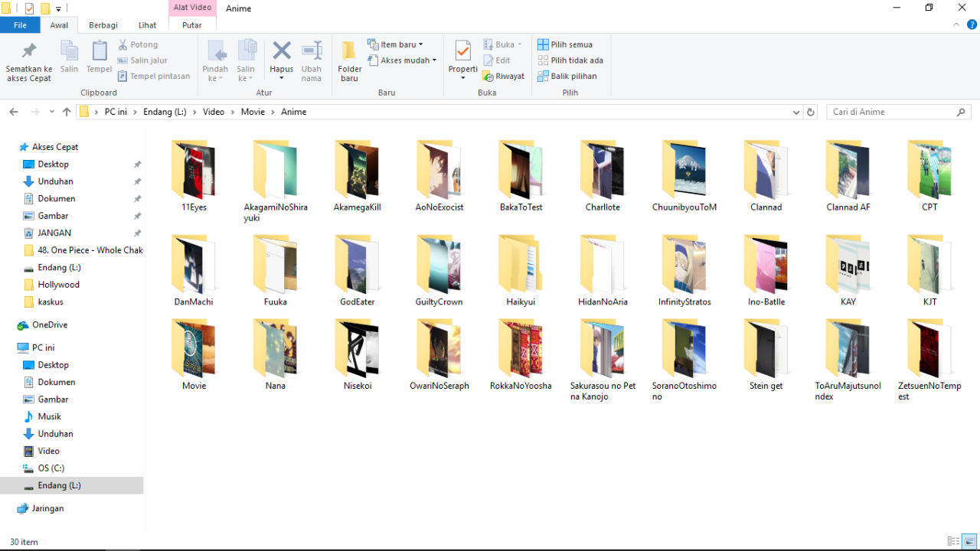Open the File menu tab
Viewport: 980px width, 551px height.
[20, 25]
